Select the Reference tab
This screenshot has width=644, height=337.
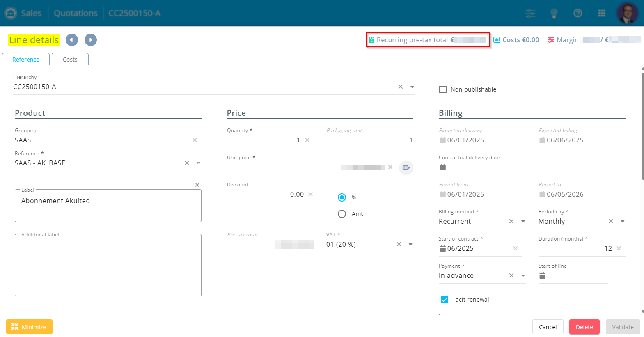26,60
